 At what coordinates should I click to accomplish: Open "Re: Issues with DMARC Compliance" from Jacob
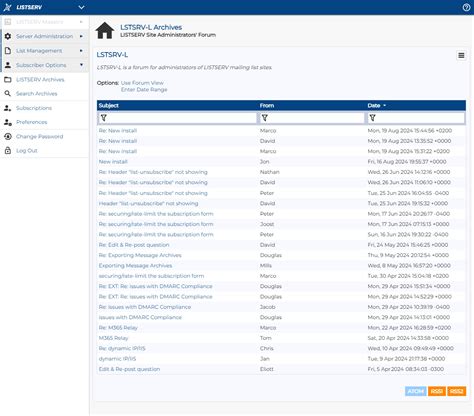145,307
